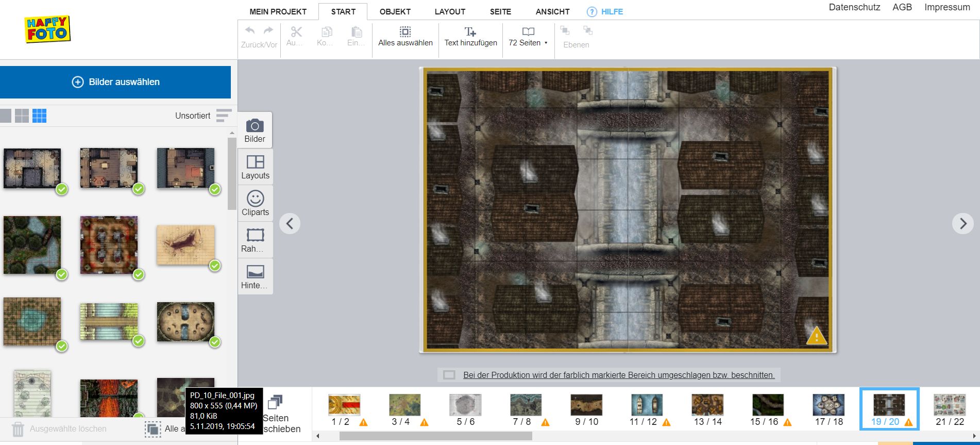Click the Alle auswählen icon in image panel

(152, 429)
